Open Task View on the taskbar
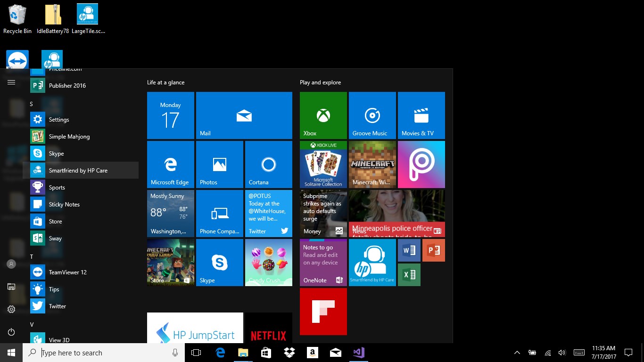 click(196, 353)
